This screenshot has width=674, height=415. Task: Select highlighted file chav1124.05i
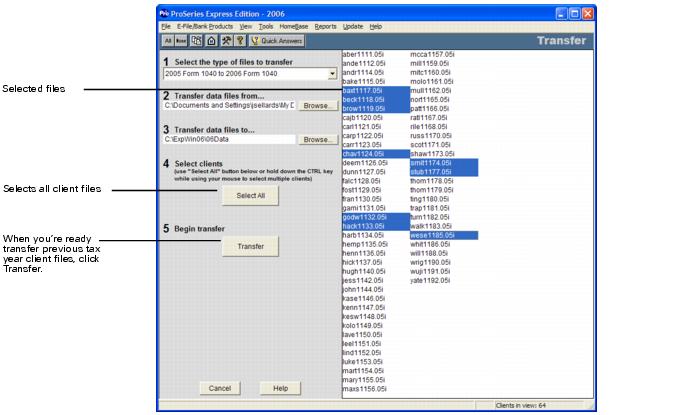376,154
